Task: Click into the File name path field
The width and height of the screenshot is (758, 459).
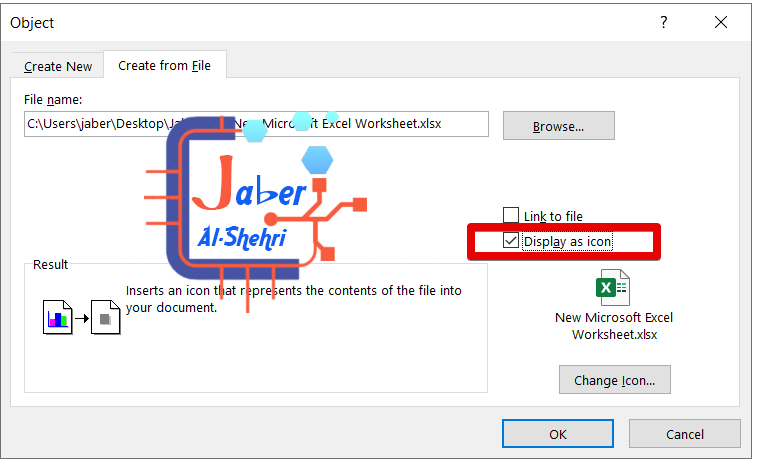Action: point(256,124)
